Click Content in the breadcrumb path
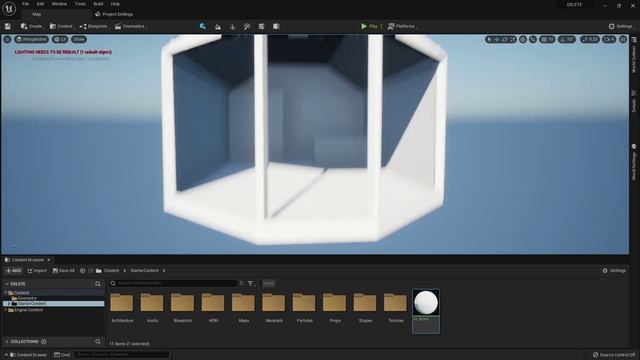The height and width of the screenshot is (360, 640). 111,271
